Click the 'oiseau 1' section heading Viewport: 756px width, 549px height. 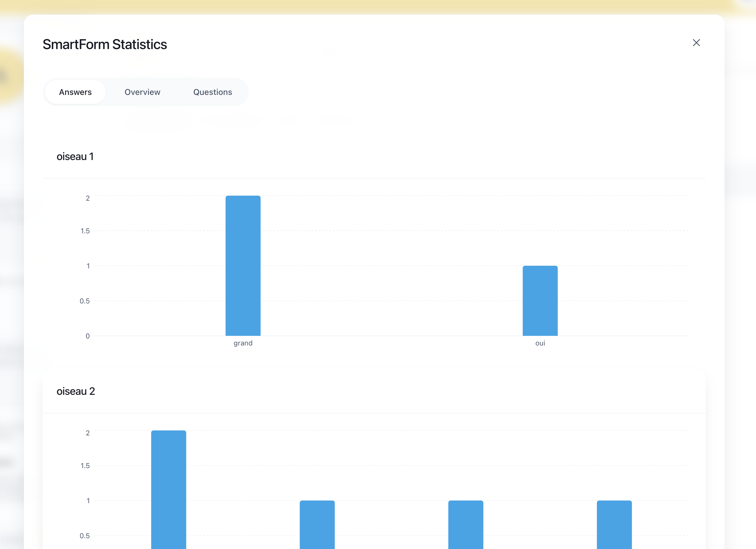click(75, 157)
